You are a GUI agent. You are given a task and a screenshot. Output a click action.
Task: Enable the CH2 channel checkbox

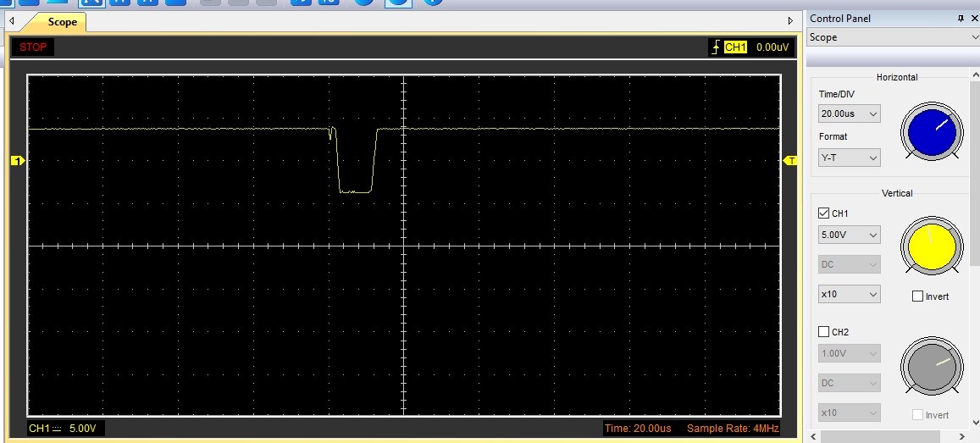point(824,332)
